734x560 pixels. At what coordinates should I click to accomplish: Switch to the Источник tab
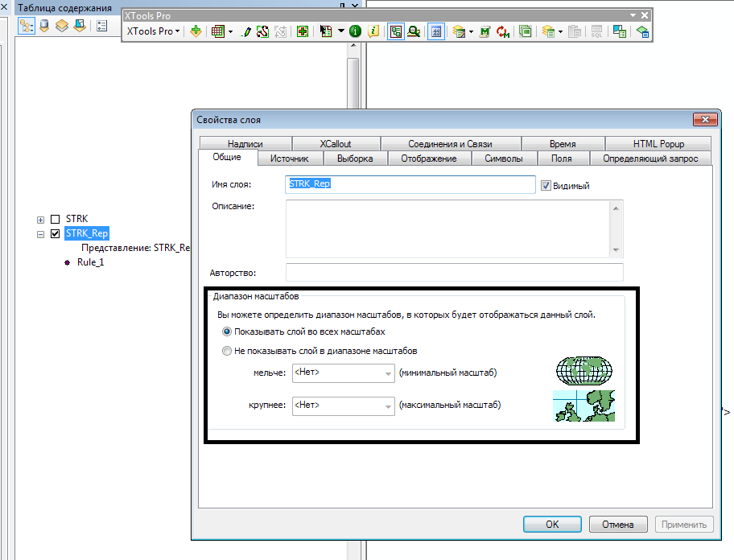click(290, 159)
